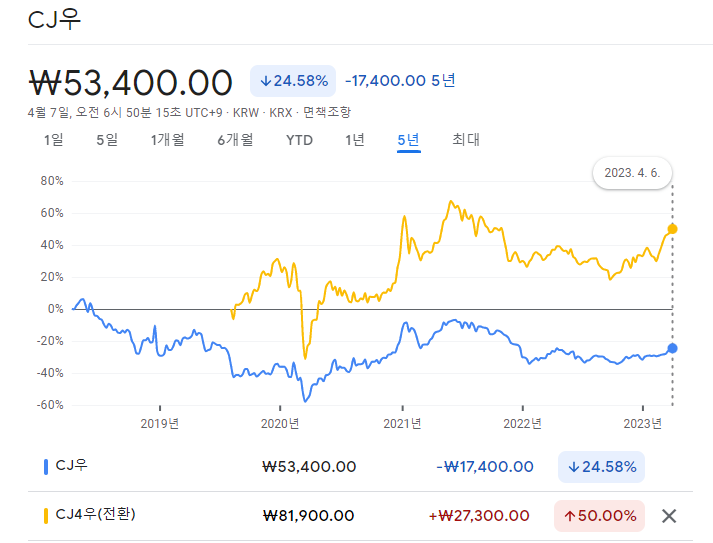The image size is (713, 543).
Task: Click the 80% y-axis label
Action: (x=52, y=181)
